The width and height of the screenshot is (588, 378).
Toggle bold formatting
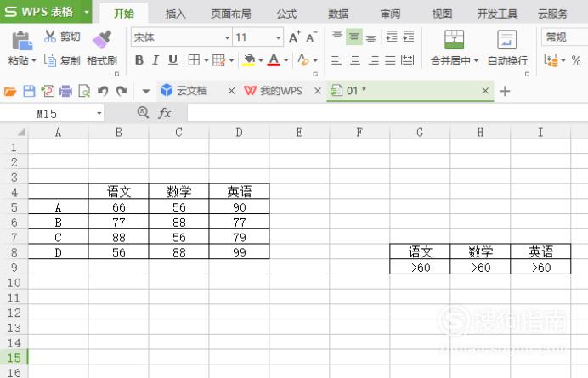[139, 60]
